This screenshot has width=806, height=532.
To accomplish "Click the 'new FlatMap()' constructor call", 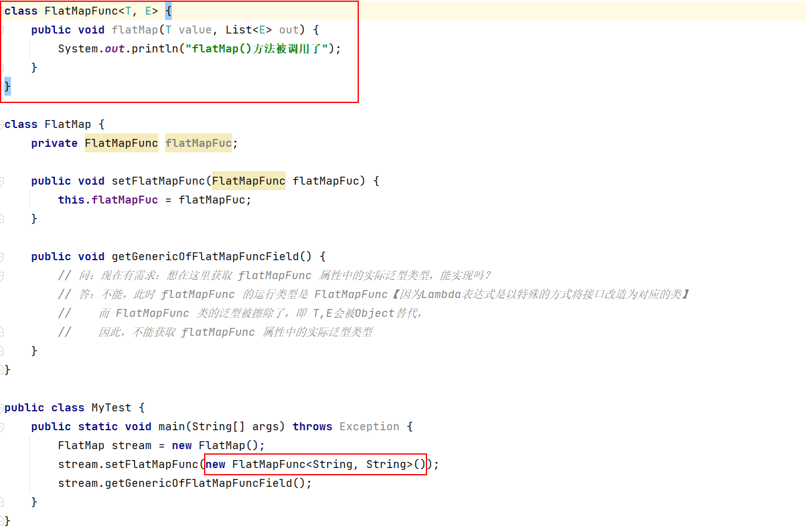I will (215, 445).
